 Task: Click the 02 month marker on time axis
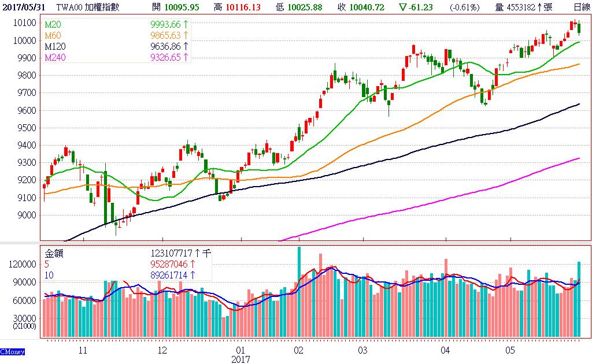click(x=298, y=350)
